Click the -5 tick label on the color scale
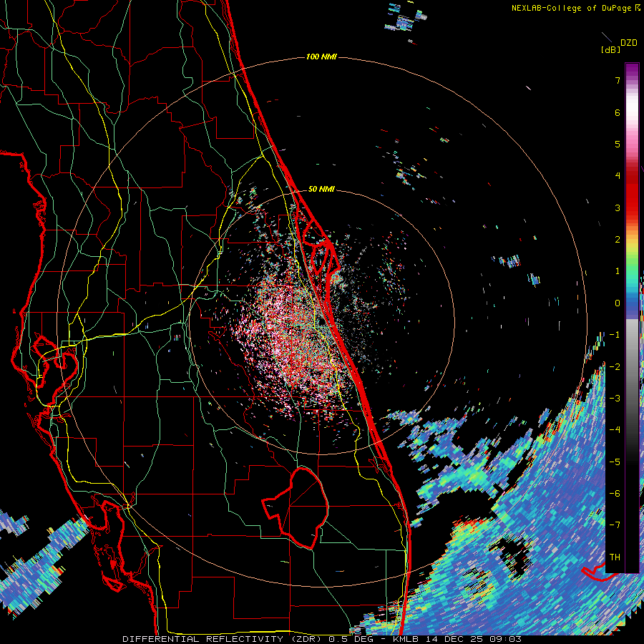 tap(615, 462)
